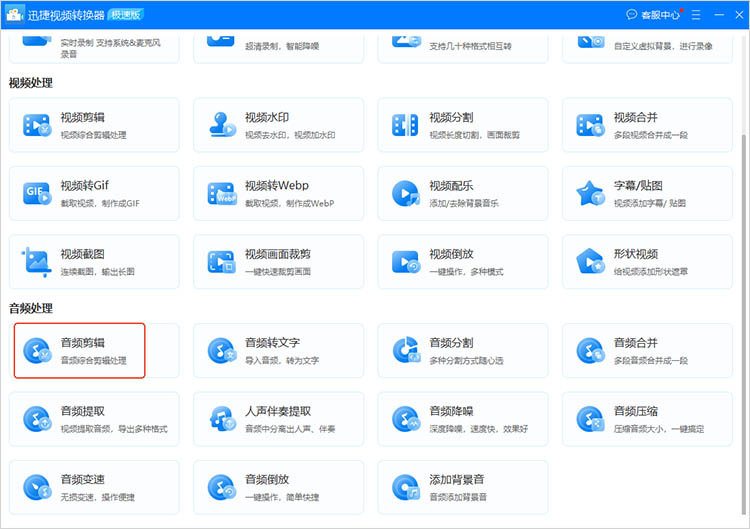Viewport: 750px width, 529px height.
Task: Click the 无损变速, 操作便捷 description
Action: (98, 497)
